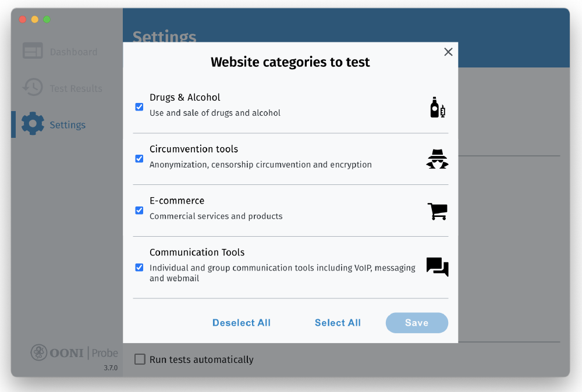Disable the Circumvention tools category
Viewport: 582px width, 392px height.
(x=139, y=159)
